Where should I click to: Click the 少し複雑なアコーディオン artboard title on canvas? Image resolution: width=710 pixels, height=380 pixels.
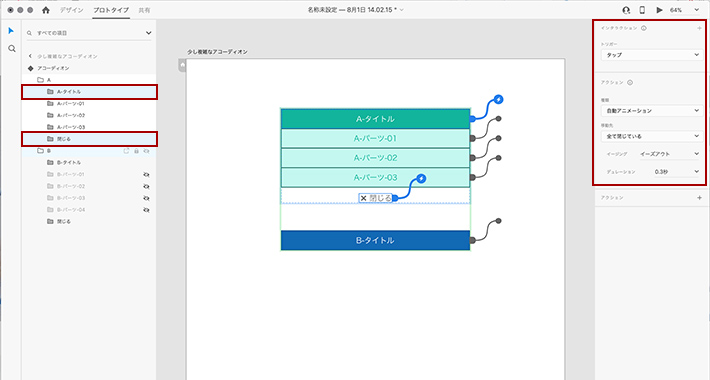(x=217, y=52)
